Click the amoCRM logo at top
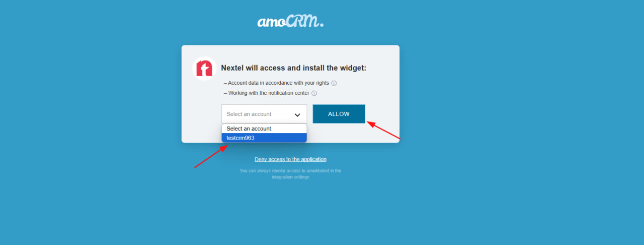Image resolution: width=644 pixels, height=245 pixels. [290, 21]
